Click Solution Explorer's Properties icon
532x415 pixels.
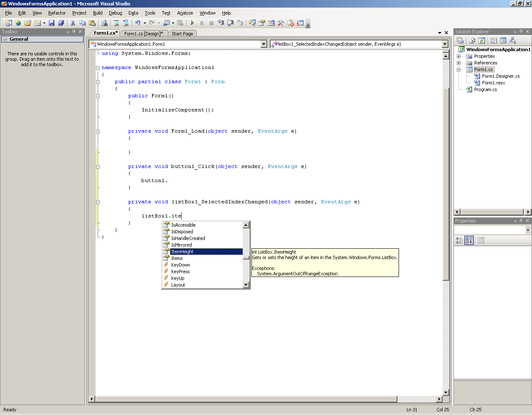click(460, 40)
